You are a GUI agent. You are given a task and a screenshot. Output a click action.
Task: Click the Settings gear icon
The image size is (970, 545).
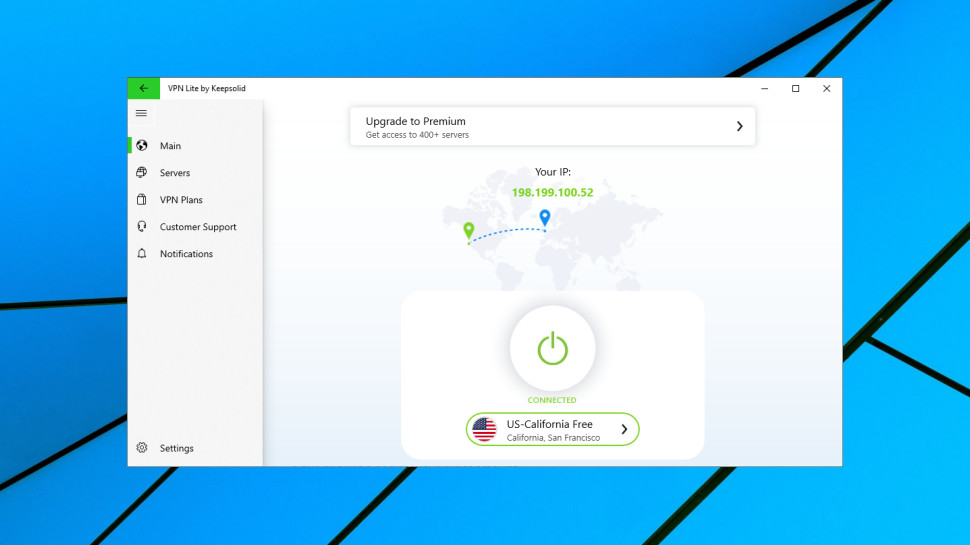pyautogui.click(x=142, y=448)
